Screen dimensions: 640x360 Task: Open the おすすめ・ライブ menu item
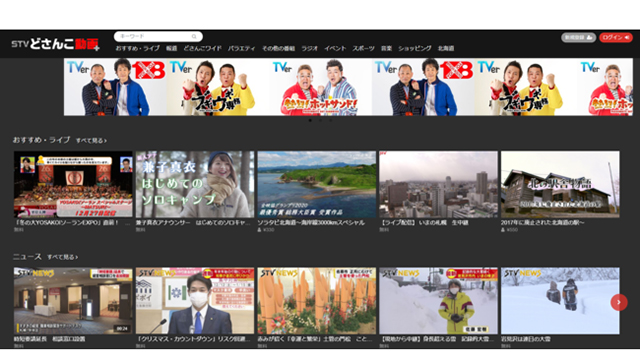pyautogui.click(x=138, y=49)
